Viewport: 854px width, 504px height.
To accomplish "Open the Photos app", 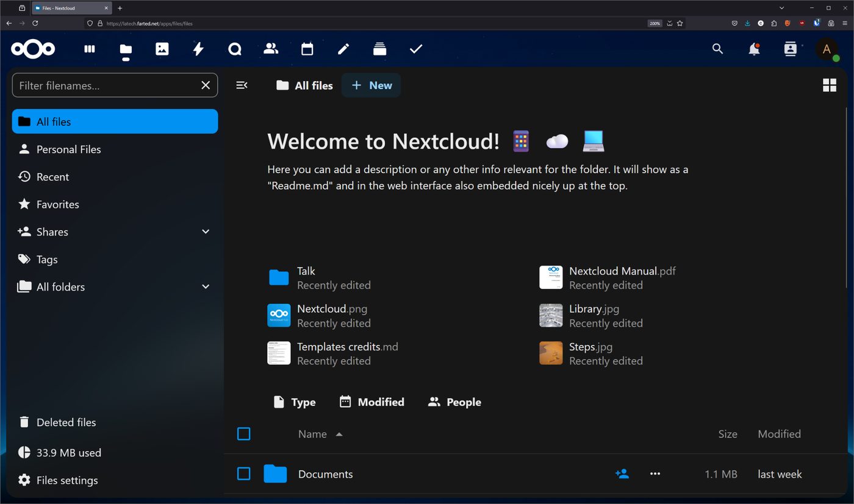I will coord(162,49).
